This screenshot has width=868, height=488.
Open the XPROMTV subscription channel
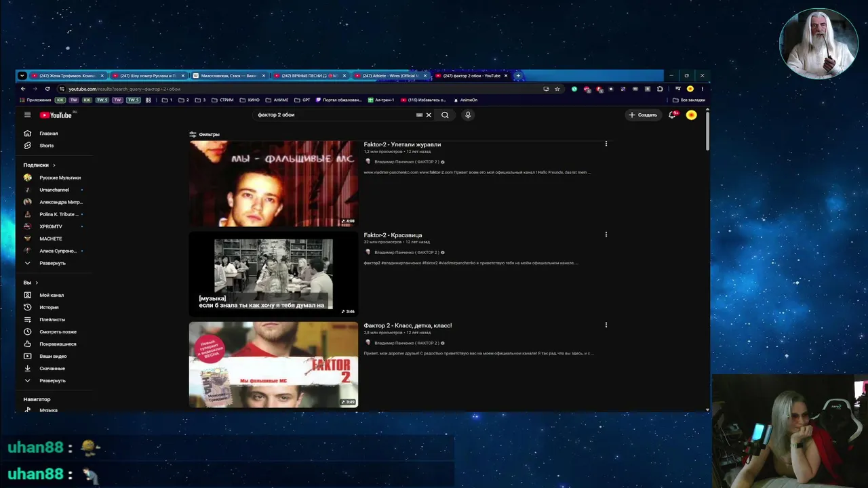[x=51, y=226]
